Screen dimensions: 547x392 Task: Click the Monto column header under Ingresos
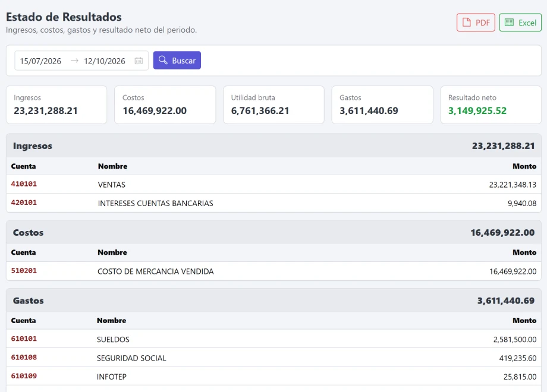(x=524, y=166)
